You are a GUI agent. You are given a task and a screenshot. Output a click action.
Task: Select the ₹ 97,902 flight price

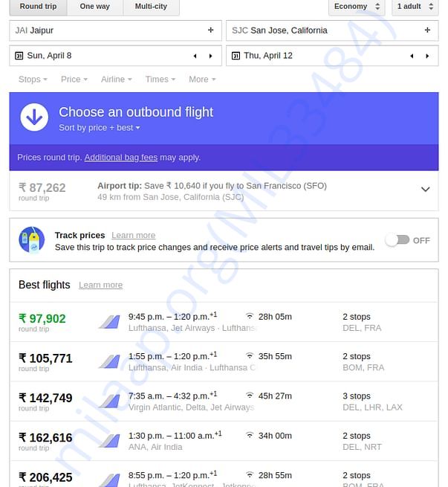point(42,319)
